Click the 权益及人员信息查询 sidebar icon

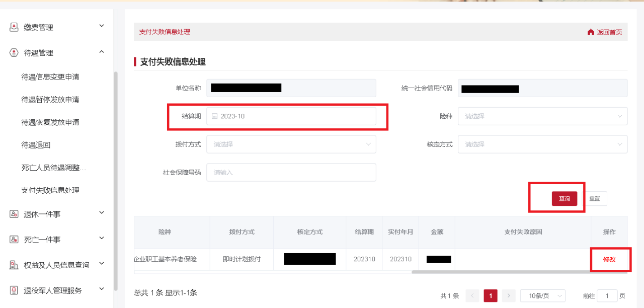[x=14, y=265]
